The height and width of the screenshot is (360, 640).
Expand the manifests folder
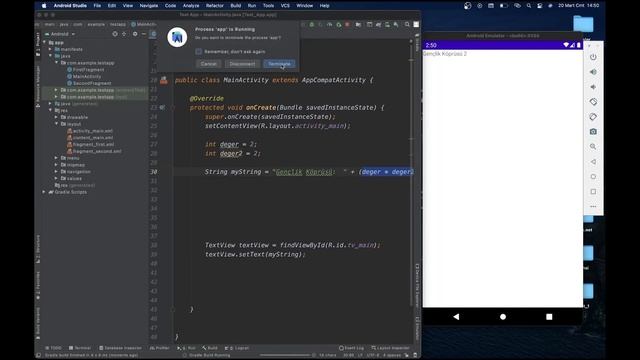pos(50,49)
